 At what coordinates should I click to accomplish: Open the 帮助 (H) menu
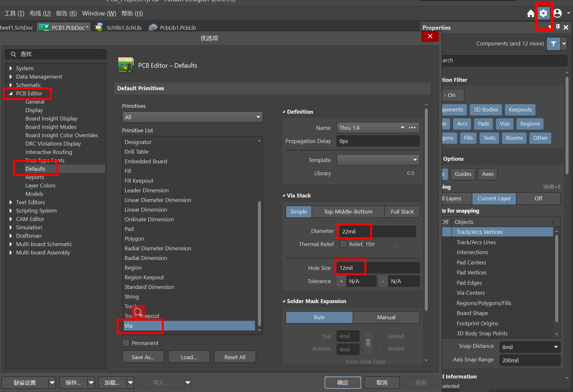pos(132,13)
